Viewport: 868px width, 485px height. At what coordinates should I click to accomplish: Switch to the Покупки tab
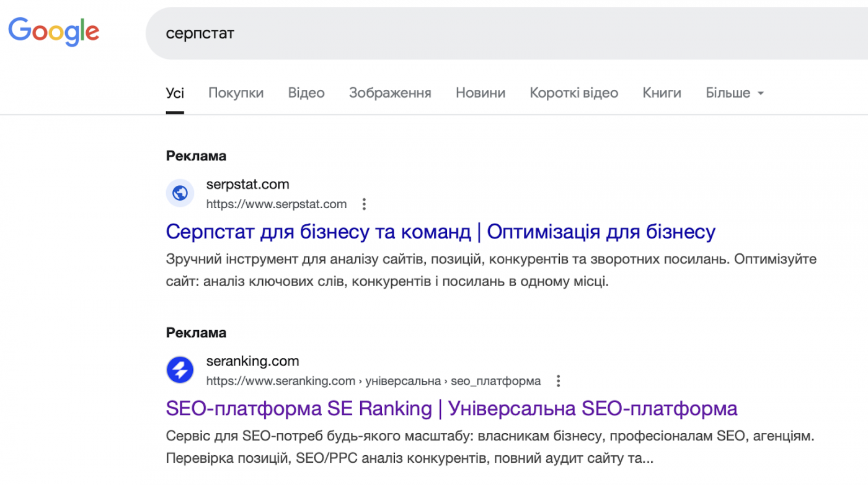(x=236, y=93)
